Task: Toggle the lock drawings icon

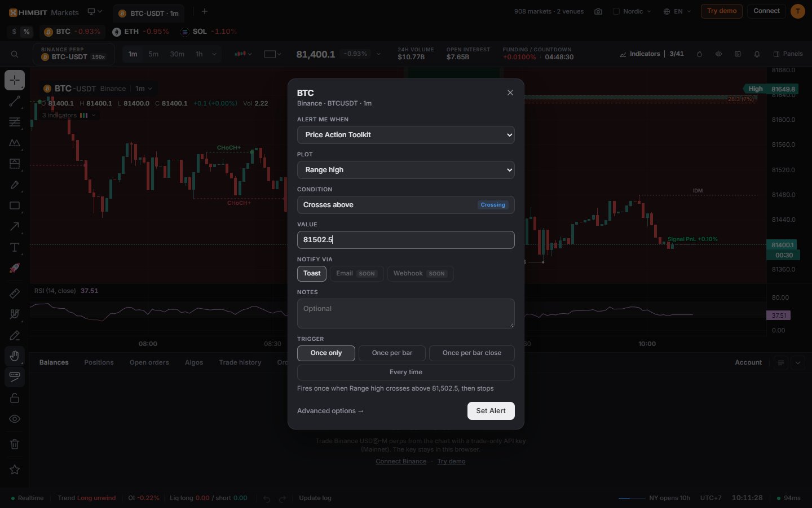Action: click(x=15, y=398)
